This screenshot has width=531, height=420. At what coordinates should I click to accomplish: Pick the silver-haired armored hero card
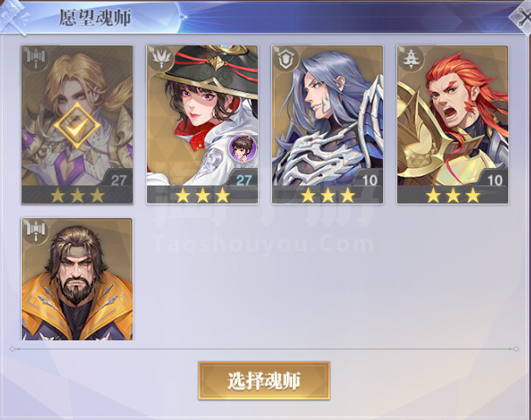pos(327,125)
